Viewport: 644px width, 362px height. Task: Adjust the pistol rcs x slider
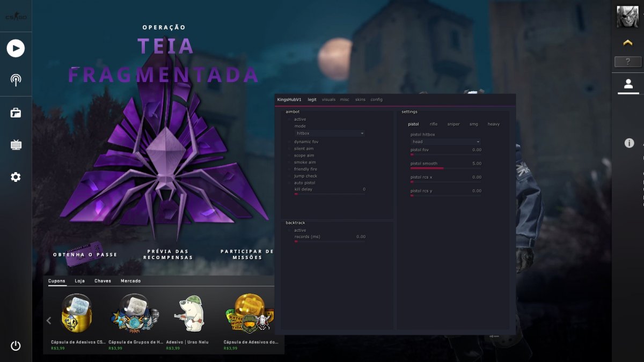(x=445, y=182)
